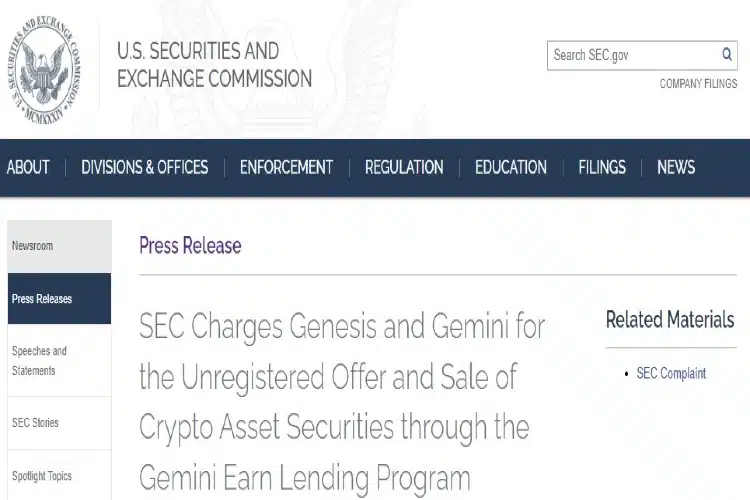Open Newsroom in the sidebar
The width and height of the screenshot is (750, 500).
pos(60,246)
